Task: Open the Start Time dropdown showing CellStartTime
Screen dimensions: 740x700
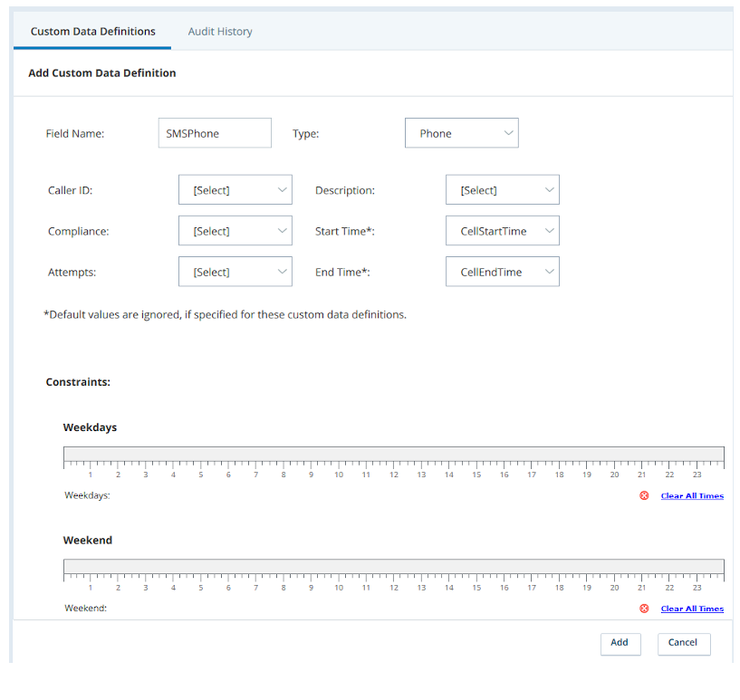Action: coord(502,231)
